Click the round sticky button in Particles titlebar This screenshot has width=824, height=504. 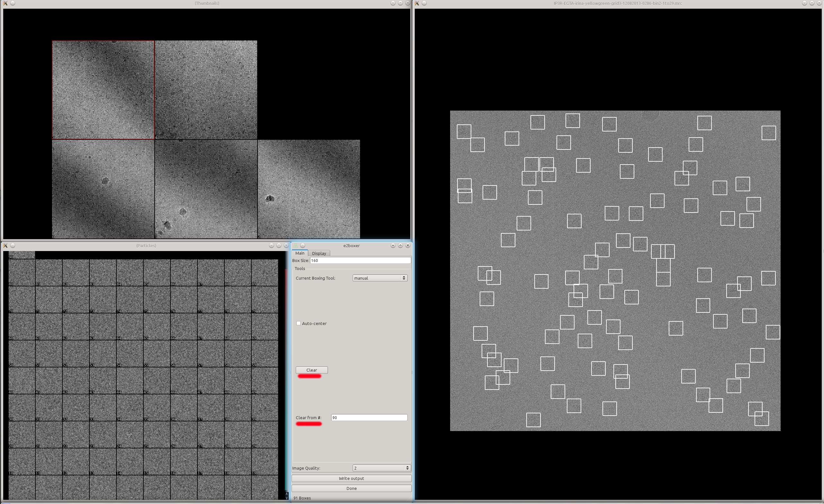tap(13, 246)
